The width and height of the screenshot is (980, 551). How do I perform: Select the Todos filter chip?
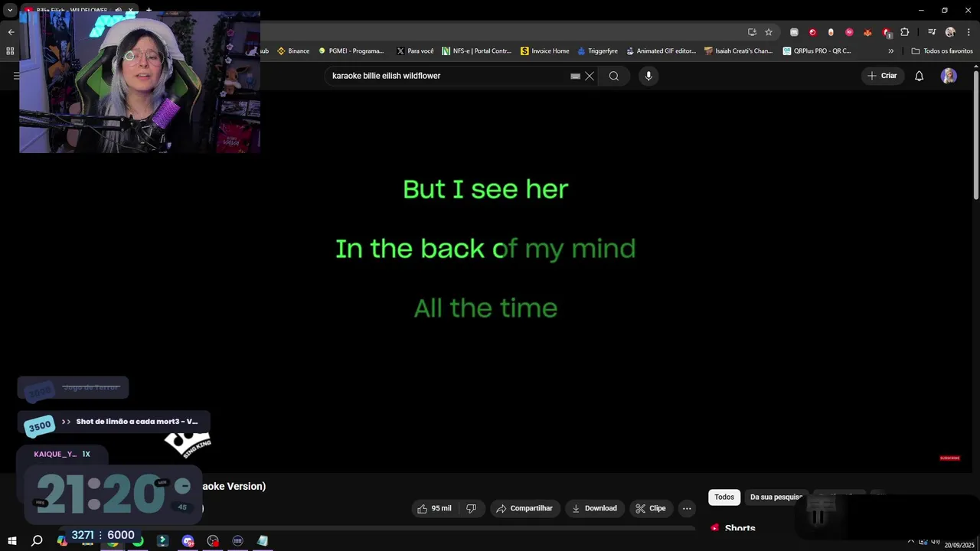coord(724,497)
